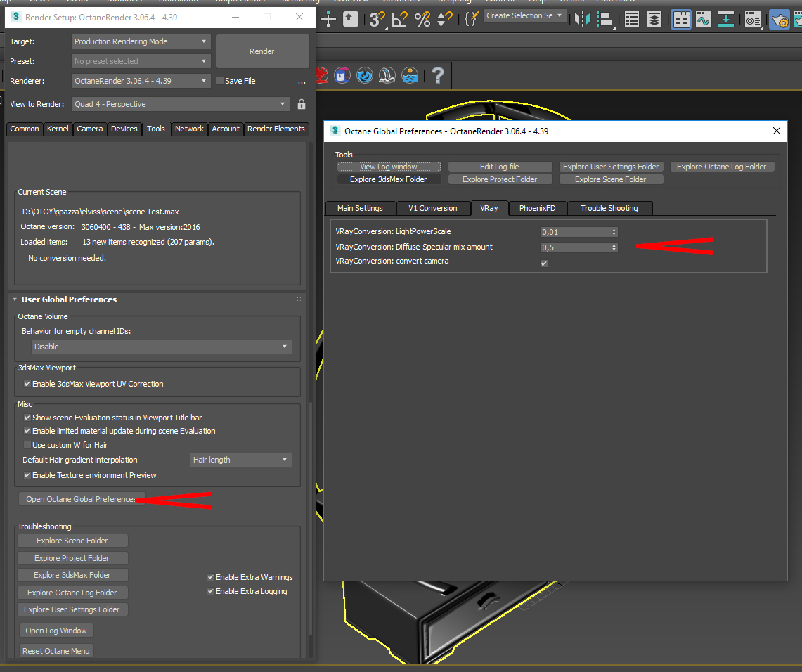Click Diffuse-Specular mix amount spinner arrows
The width and height of the screenshot is (802, 672).
pyautogui.click(x=614, y=247)
